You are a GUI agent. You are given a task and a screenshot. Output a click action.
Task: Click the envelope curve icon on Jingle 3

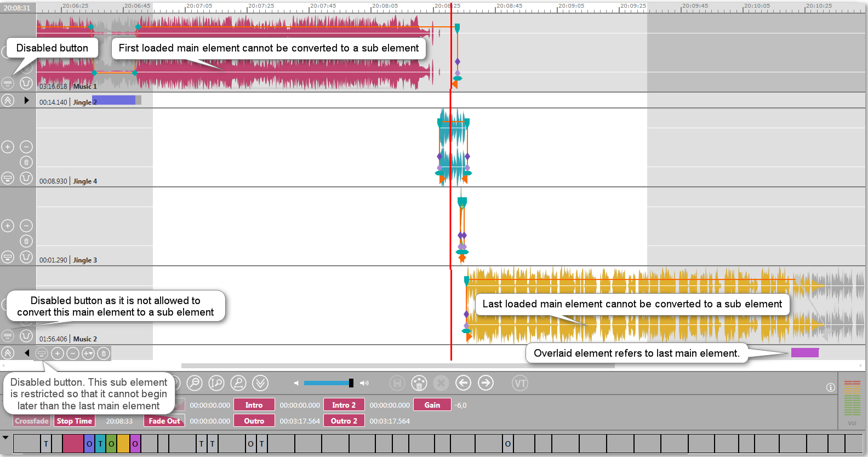click(26, 257)
